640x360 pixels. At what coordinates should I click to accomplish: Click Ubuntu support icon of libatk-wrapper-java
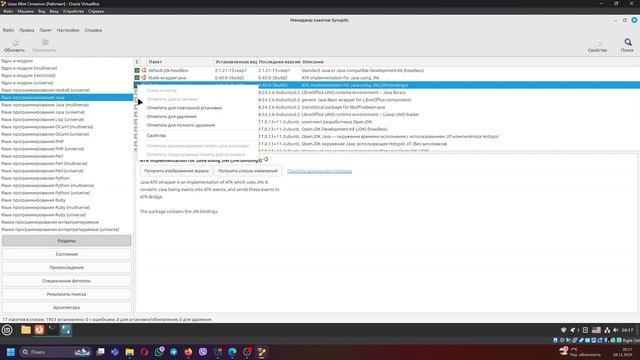(x=144, y=78)
